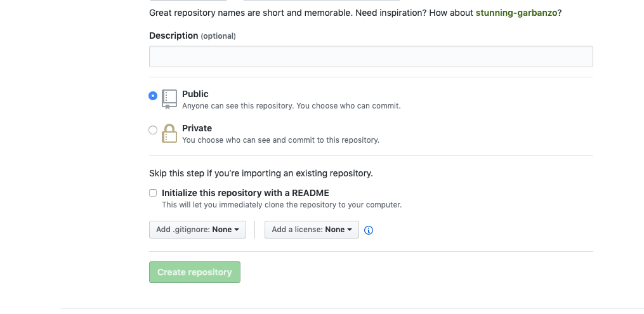Click the bold "Public" label text
644x314 pixels.
point(195,94)
